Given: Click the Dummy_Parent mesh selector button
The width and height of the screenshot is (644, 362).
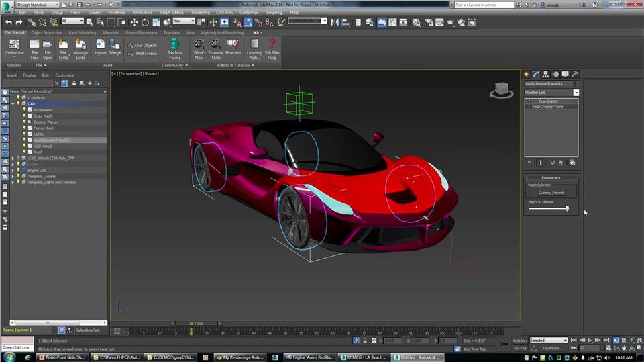Looking at the screenshot, I should [551, 193].
